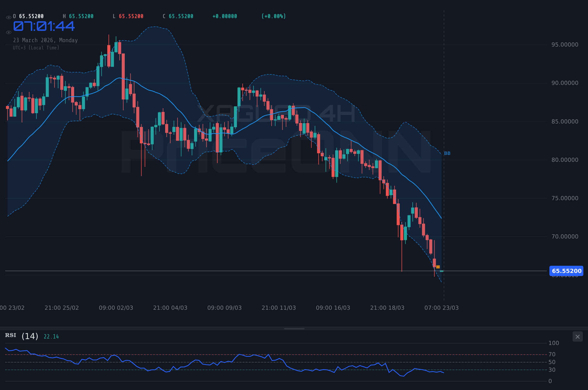Select the BB label on the chart
The height and width of the screenshot is (390, 588).
click(x=447, y=153)
